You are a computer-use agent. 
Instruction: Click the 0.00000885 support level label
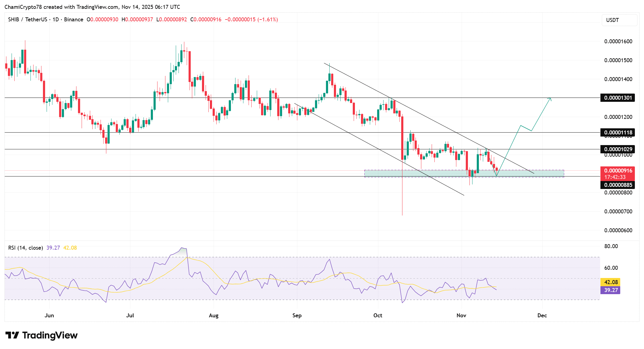pyautogui.click(x=617, y=185)
